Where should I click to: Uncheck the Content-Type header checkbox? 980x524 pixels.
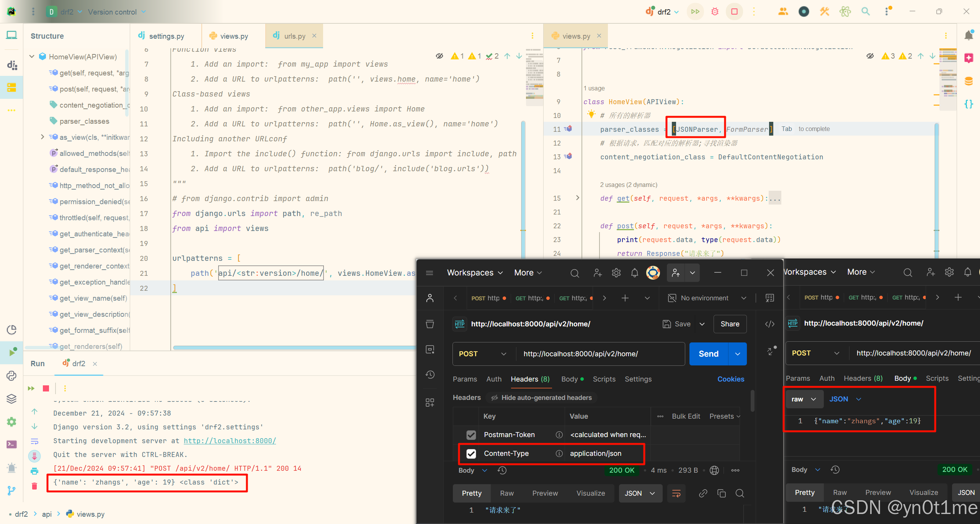pyautogui.click(x=471, y=454)
